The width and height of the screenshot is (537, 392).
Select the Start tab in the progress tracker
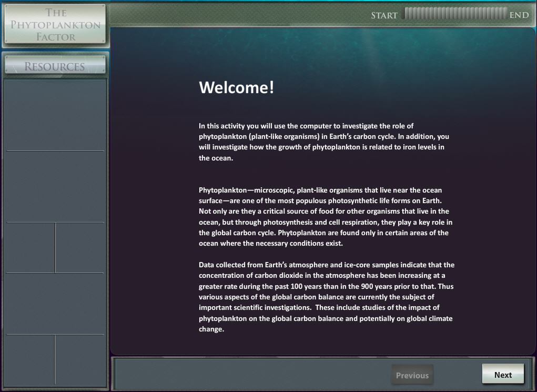(x=384, y=15)
